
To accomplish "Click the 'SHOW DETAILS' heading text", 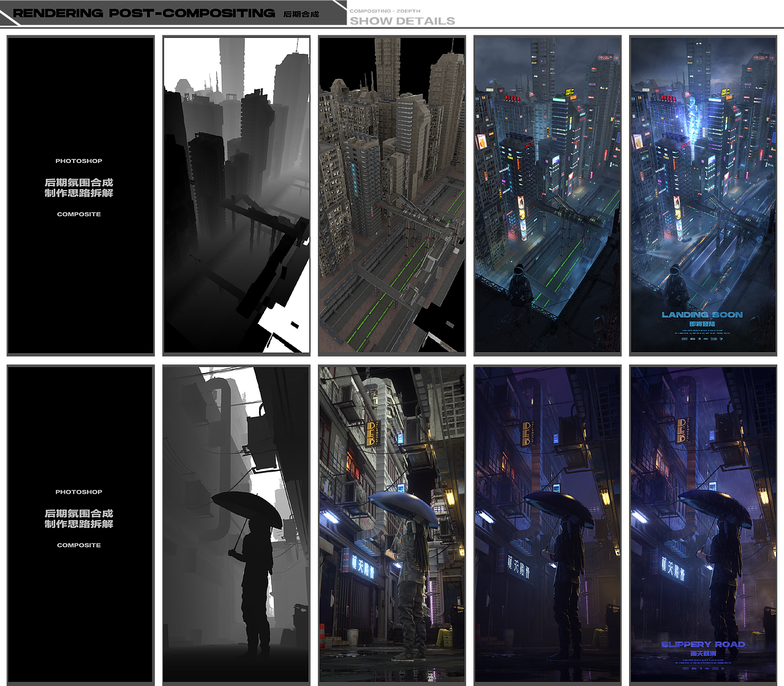I will click(x=402, y=21).
